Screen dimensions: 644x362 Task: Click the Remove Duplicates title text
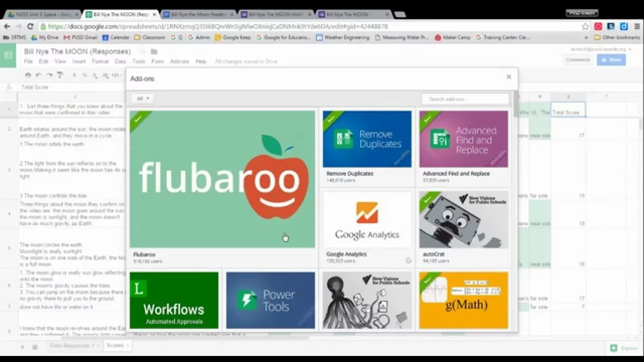(x=350, y=173)
